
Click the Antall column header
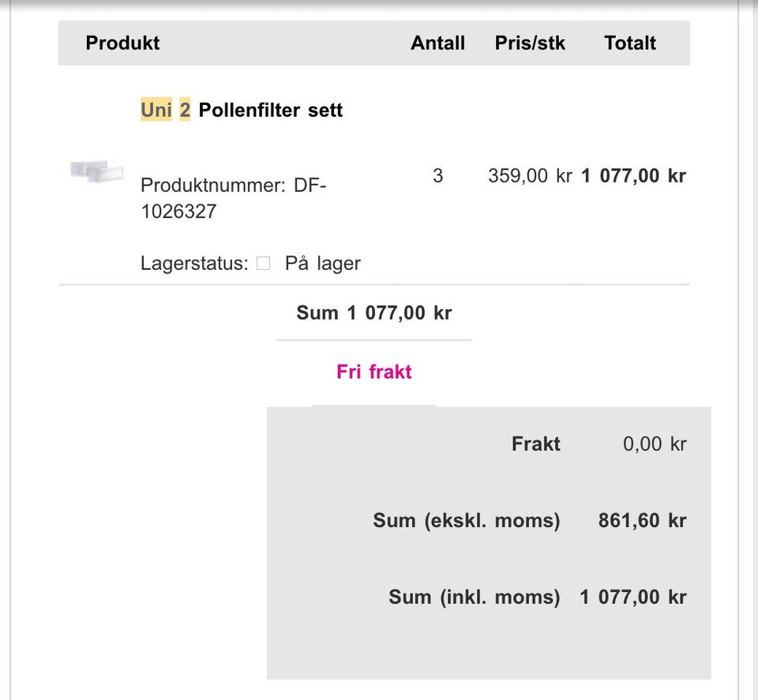tap(437, 43)
